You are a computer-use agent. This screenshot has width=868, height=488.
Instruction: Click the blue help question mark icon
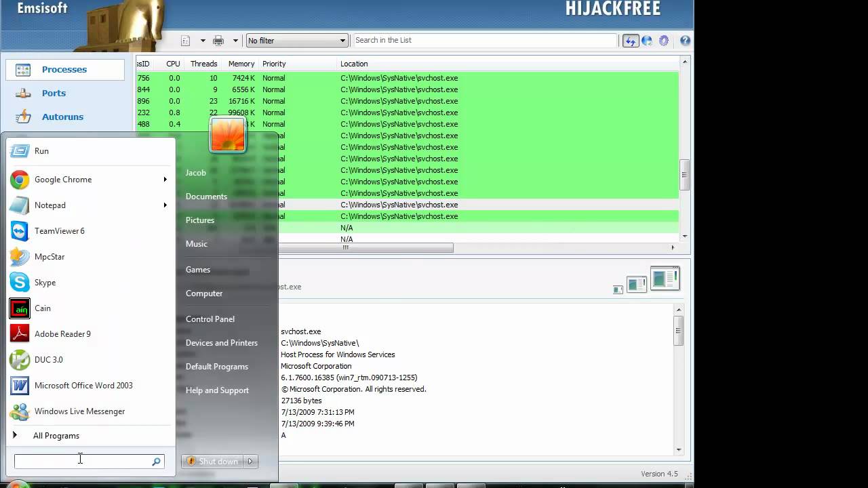[x=685, y=41]
